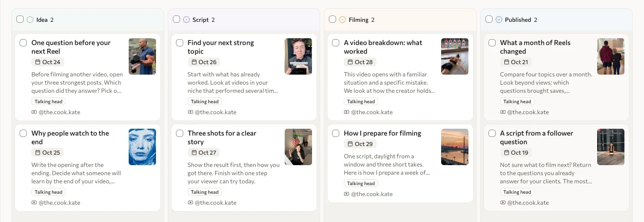Image resolution: width=644 pixels, height=222 pixels.
Task: Open the Oct 26 date chip
Action: (204, 62)
